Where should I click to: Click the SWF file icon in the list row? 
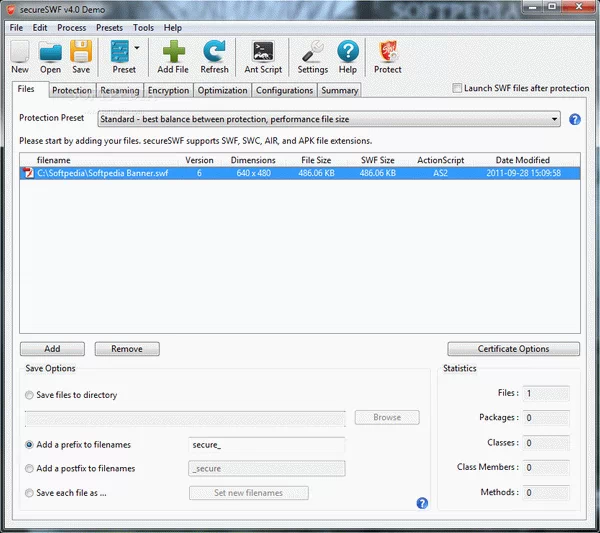click(28, 173)
